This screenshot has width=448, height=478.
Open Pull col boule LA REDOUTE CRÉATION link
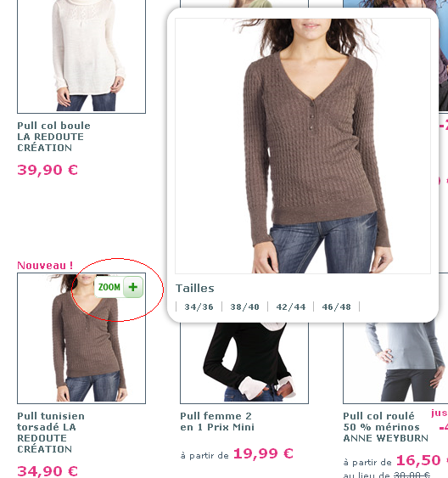[x=53, y=137]
